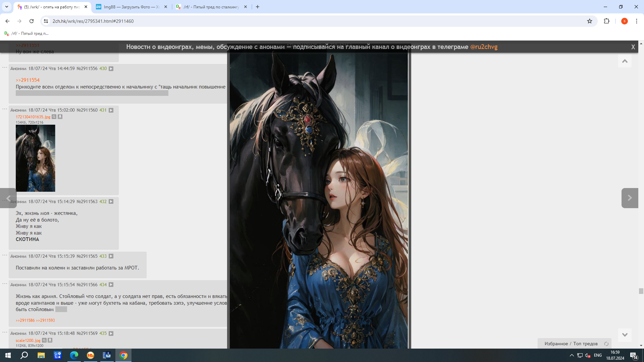Open reply arrow on post №2911560
The height and width of the screenshot is (362, 644).
tap(111, 110)
